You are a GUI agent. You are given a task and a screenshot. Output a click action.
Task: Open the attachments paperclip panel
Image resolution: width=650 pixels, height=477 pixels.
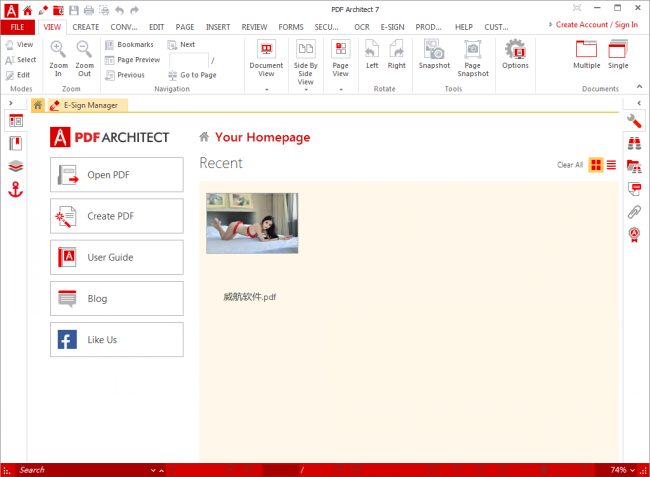(x=634, y=212)
